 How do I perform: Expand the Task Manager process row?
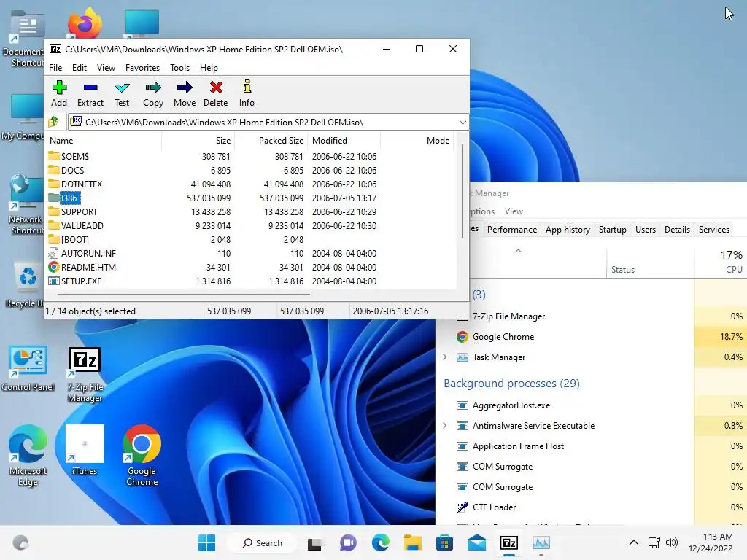pos(444,357)
